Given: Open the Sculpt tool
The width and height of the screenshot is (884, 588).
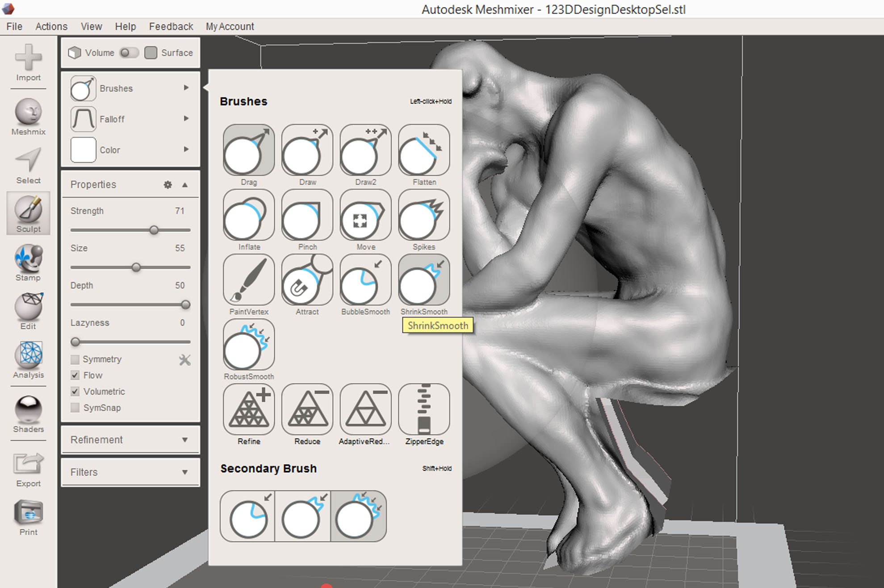Looking at the screenshot, I should click(28, 214).
